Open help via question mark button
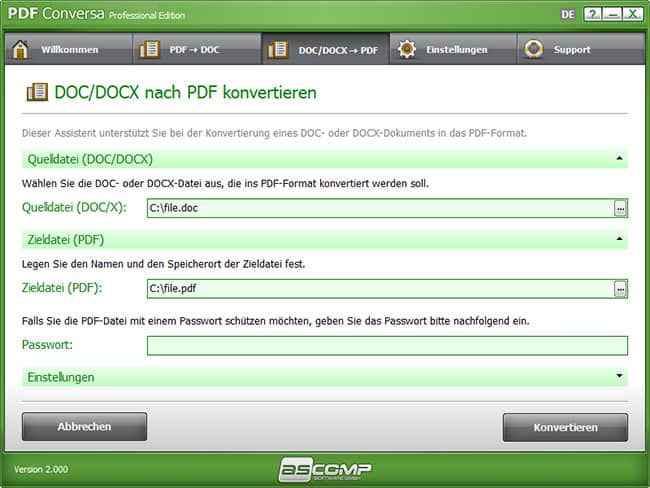 tap(593, 15)
